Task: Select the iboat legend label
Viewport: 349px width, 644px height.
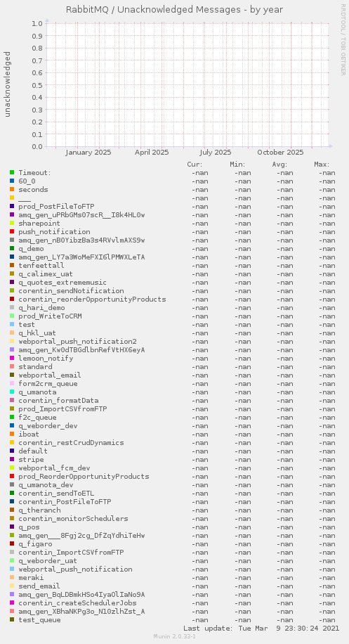Action: [x=29, y=434]
